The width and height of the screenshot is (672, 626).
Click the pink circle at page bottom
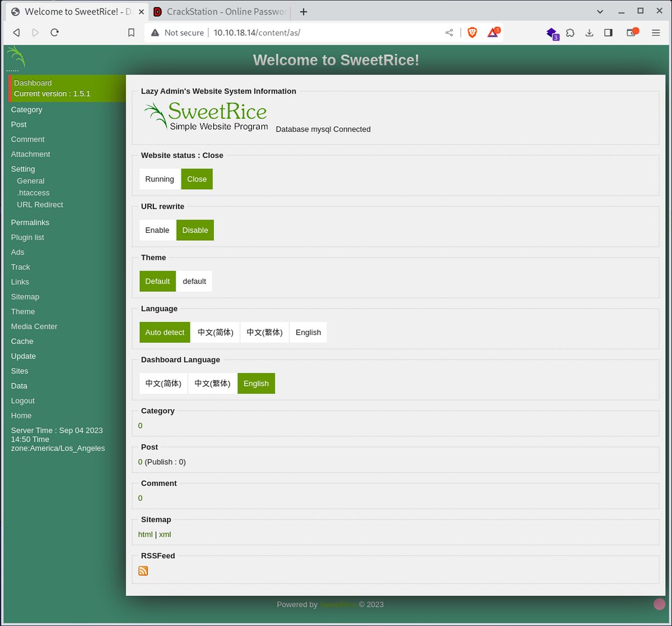(660, 604)
